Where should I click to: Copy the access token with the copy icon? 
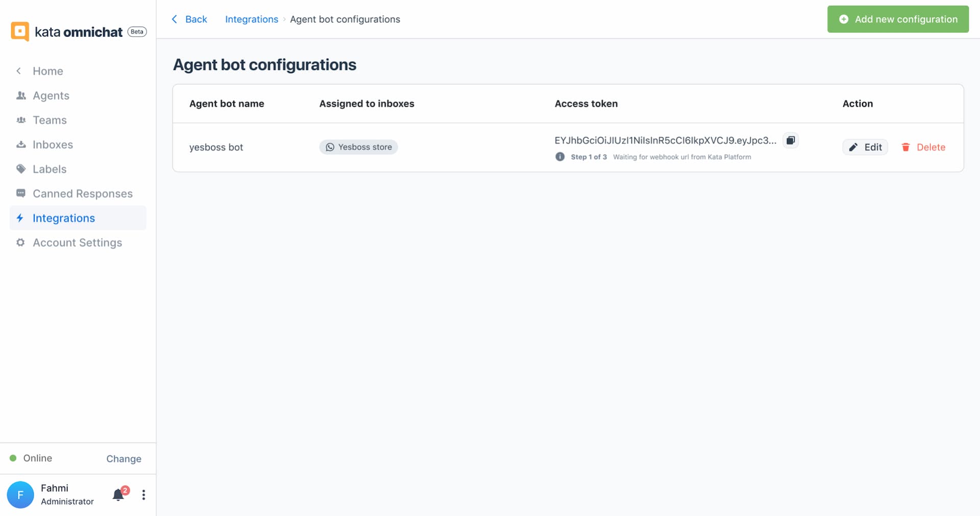click(x=790, y=140)
